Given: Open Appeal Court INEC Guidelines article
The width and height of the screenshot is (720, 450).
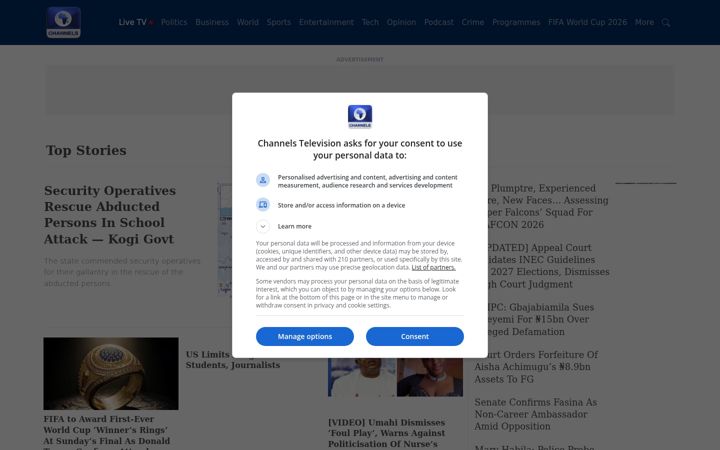Looking at the screenshot, I should (542, 266).
